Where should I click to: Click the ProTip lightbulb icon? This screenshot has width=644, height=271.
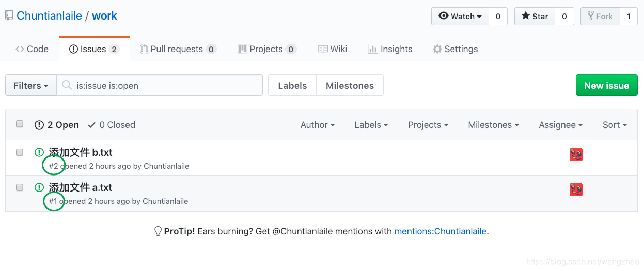coord(158,231)
